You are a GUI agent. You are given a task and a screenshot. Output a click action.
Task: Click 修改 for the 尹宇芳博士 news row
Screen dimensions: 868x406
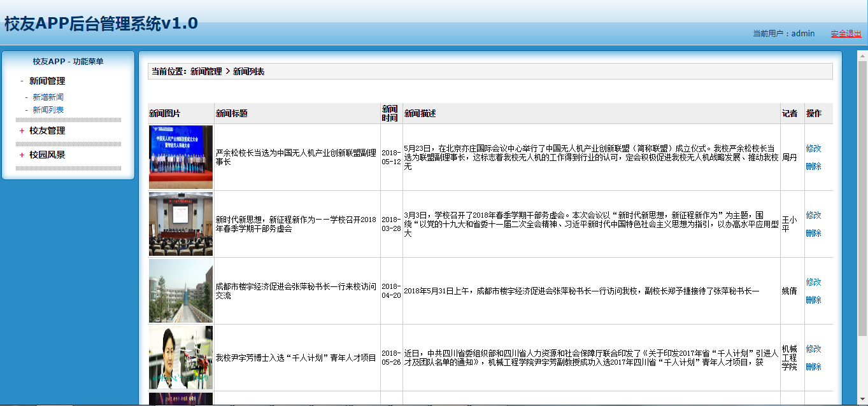[813, 349]
